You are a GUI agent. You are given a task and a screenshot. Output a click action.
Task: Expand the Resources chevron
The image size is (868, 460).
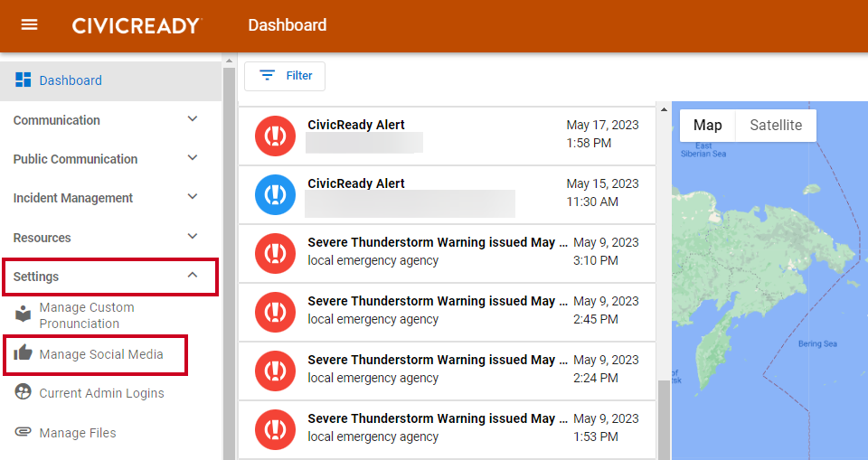point(193,237)
